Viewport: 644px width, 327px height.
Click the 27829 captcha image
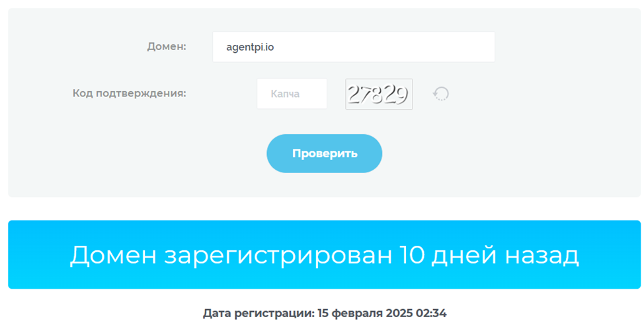379,94
